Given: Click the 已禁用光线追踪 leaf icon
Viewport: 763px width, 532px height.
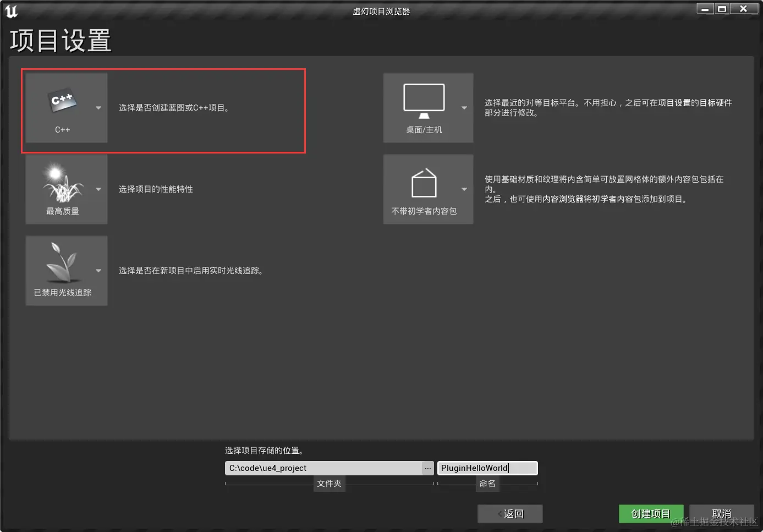Looking at the screenshot, I should click(61, 263).
